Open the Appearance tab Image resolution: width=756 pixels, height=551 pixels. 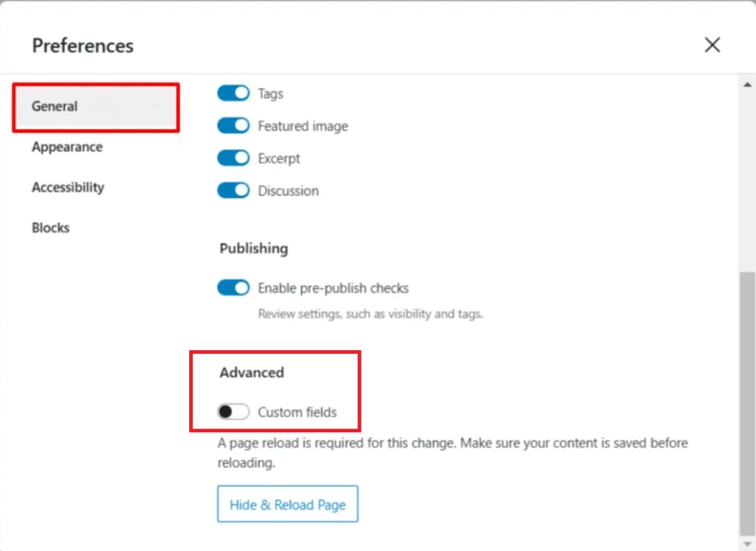click(x=67, y=147)
